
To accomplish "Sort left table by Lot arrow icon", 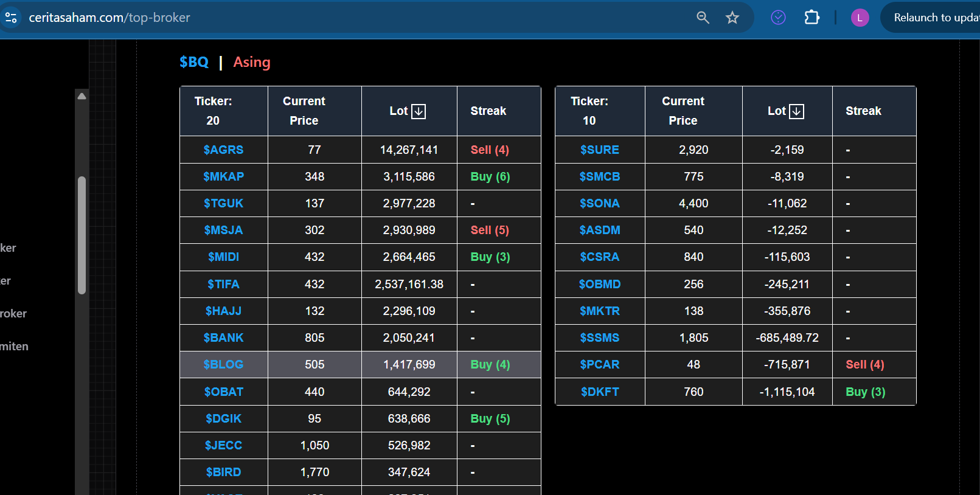I will 419,111.
